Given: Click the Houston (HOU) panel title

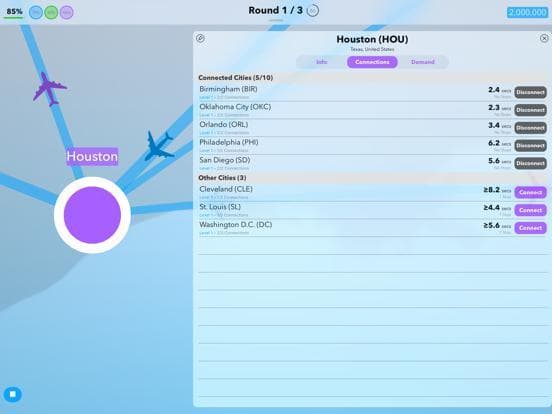Looking at the screenshot, I should coord(372,39).
